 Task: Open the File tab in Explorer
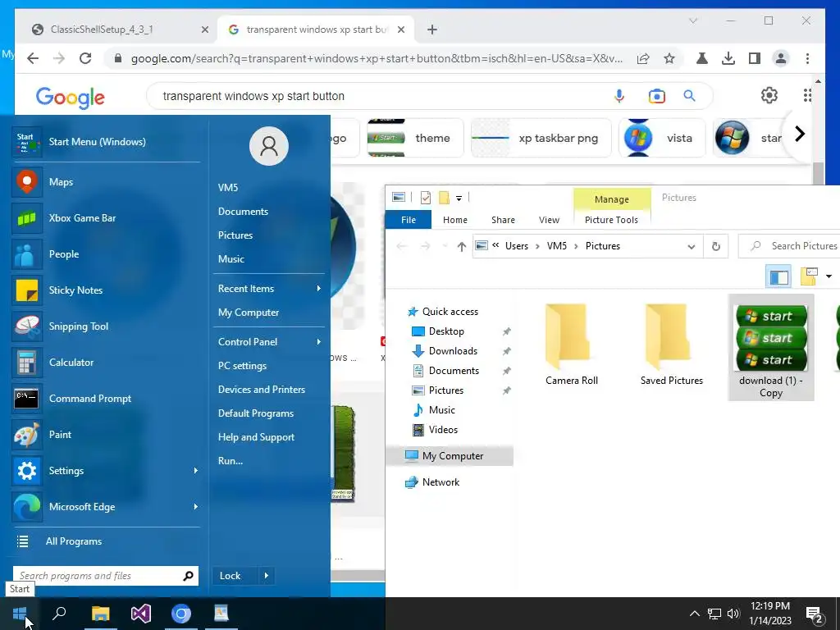(409, 220)
